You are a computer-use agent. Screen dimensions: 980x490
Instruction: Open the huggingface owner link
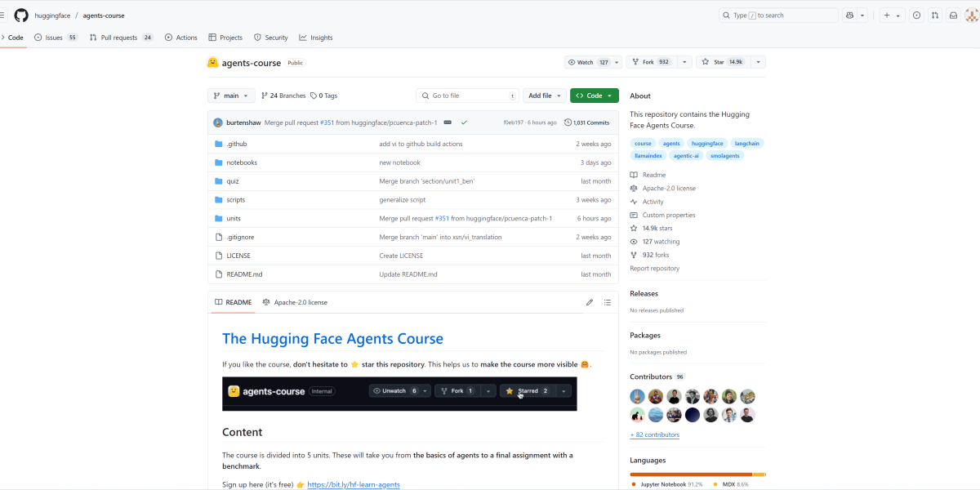(x=52, y=16)
